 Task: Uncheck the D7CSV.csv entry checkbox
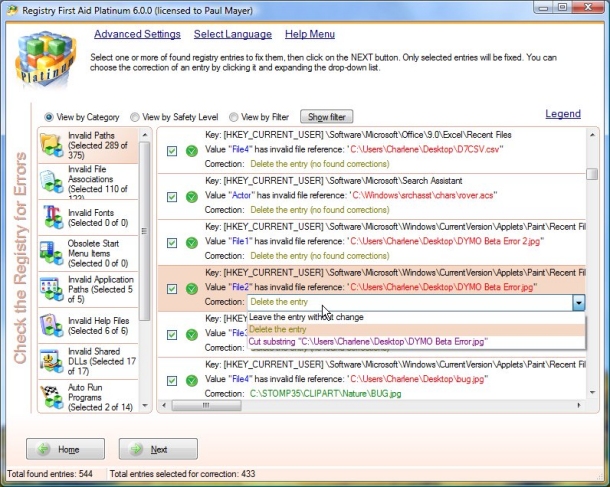(172, 151)
